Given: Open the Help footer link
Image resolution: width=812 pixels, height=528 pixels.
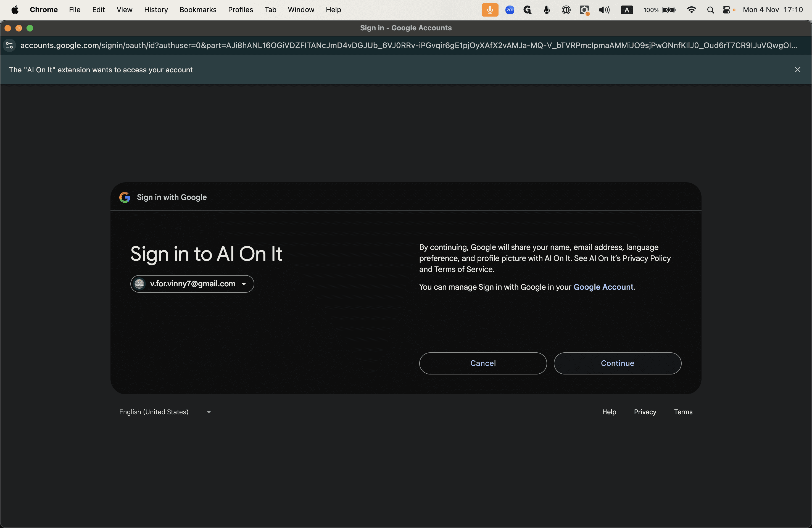Looking at the screenshot, I should click(609, 412).
